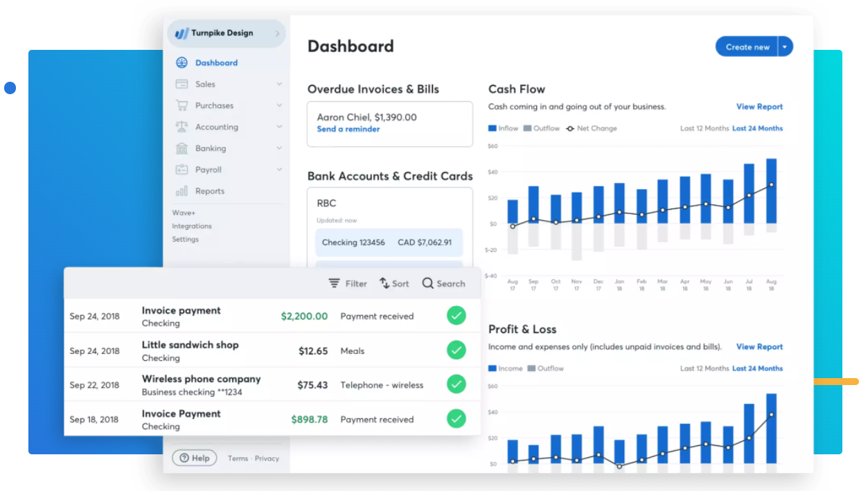Open the Create new dropdown arrow
This screenshot has height=491, width=868.
pyautogui.click(x=785, y=47)
